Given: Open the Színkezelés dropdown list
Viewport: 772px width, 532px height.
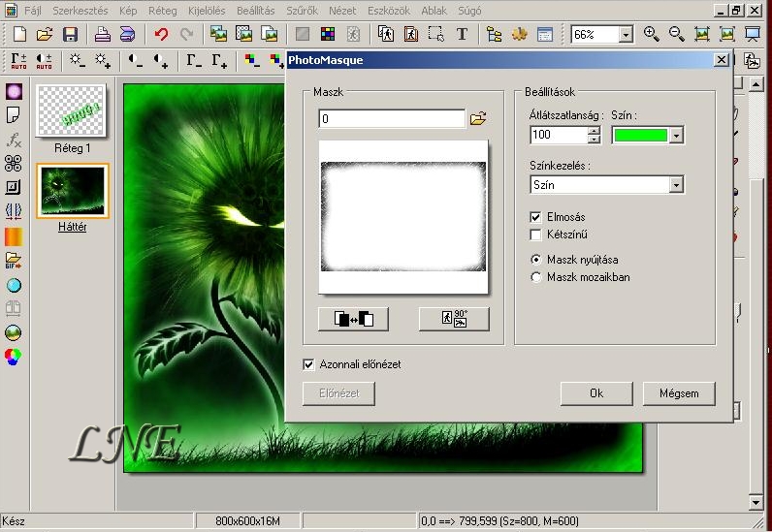Looking at the screenshot, I should coord(677,185).
